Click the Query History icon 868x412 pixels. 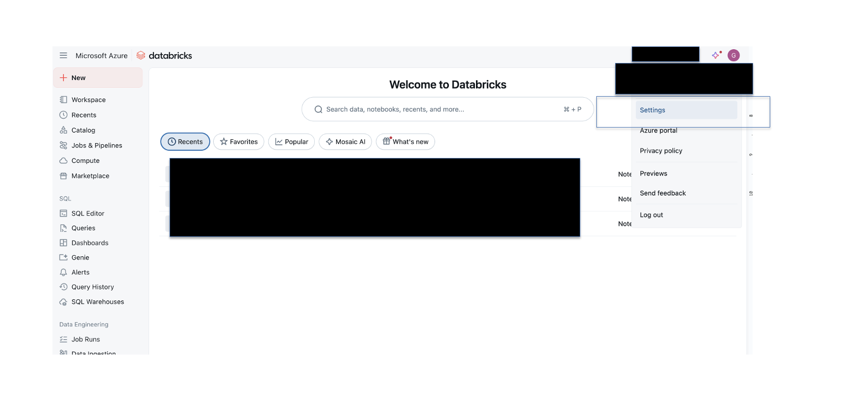63,287
